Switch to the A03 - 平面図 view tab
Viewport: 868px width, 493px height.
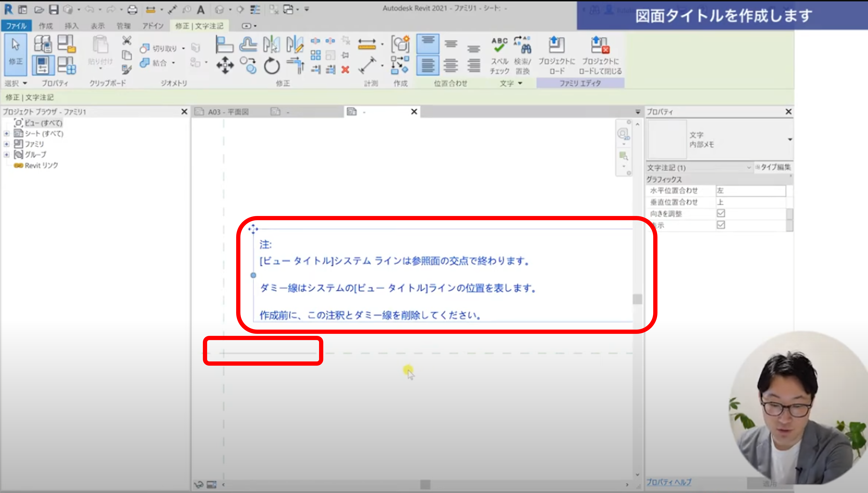click(x=228, y=112)
